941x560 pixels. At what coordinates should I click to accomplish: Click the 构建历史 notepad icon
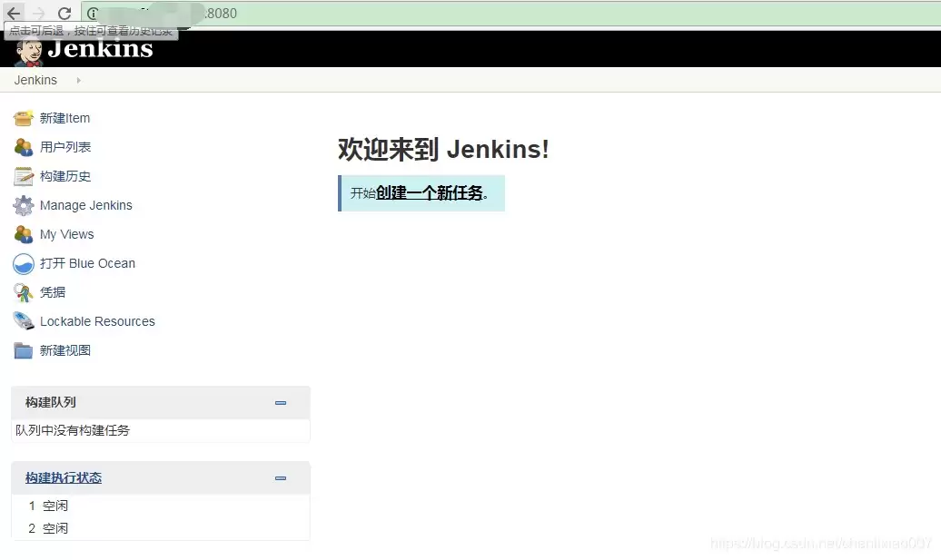pos(24,176)
